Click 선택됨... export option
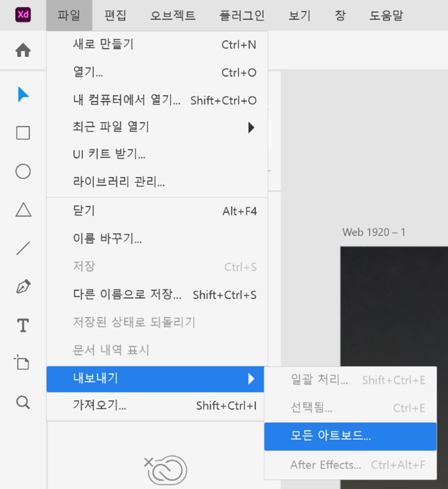448x489 pixels. [350, 408]
